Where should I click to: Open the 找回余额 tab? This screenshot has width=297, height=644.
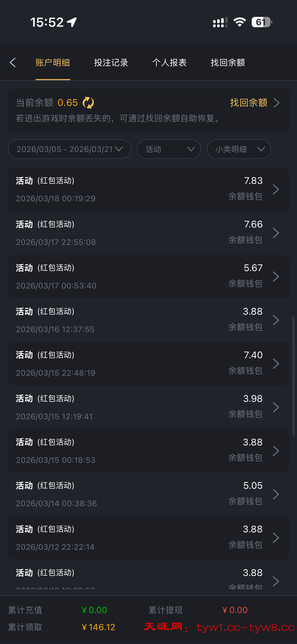[228, 62]
